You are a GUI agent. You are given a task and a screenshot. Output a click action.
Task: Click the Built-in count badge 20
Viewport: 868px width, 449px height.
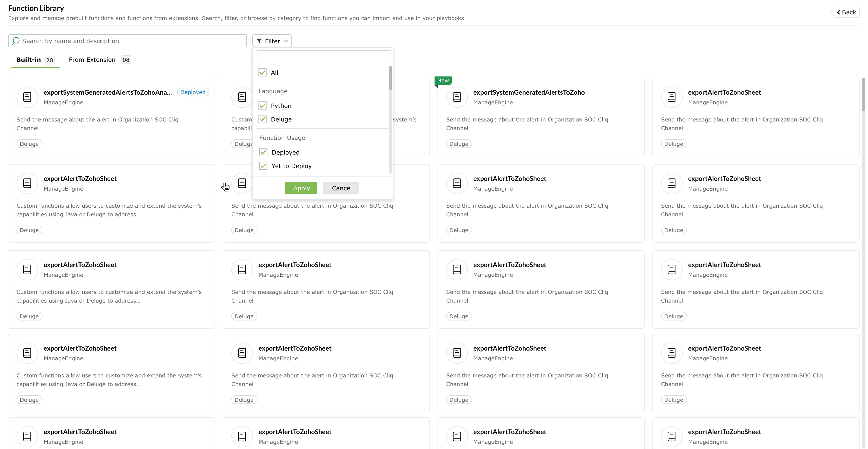tap(50, 60)
